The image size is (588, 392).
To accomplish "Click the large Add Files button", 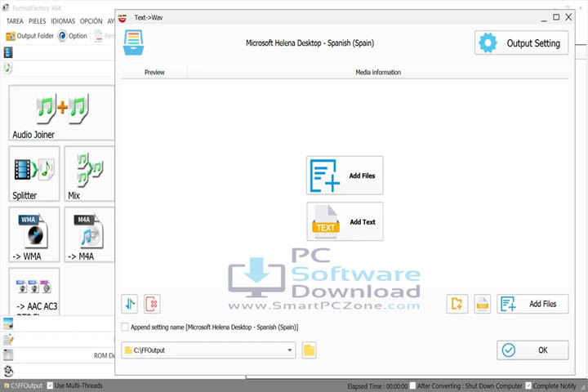I will tap(345, 176).
